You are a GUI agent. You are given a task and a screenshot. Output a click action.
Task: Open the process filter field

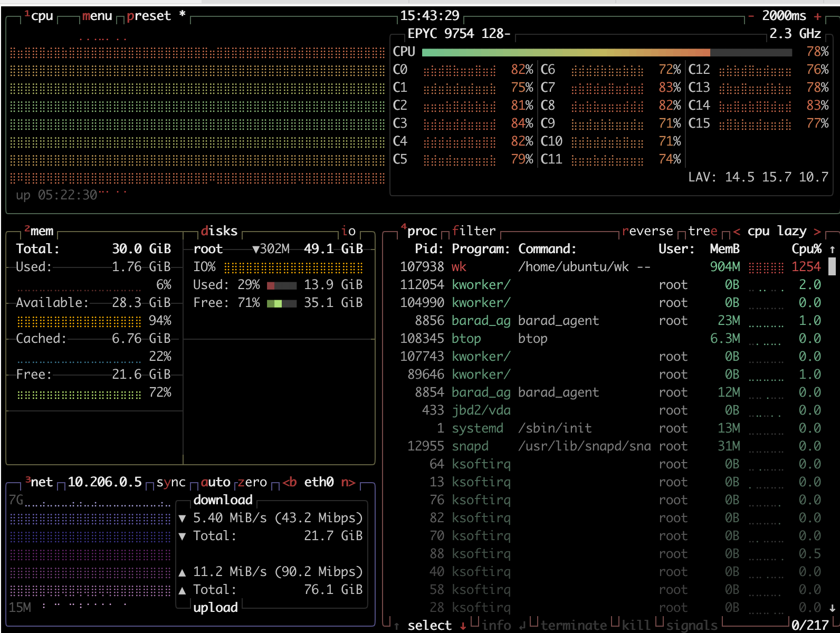[474, 231]
